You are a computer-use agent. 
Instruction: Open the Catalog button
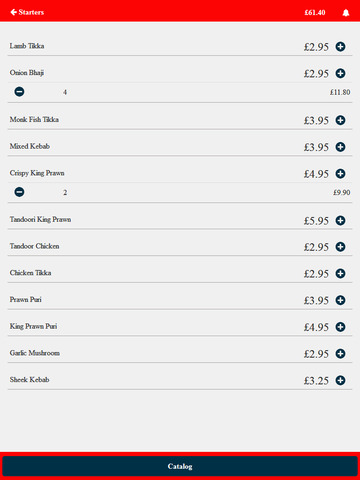180,466
